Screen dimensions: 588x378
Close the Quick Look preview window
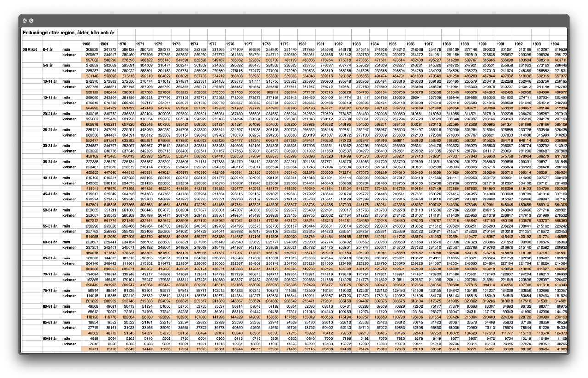(24, 21)
